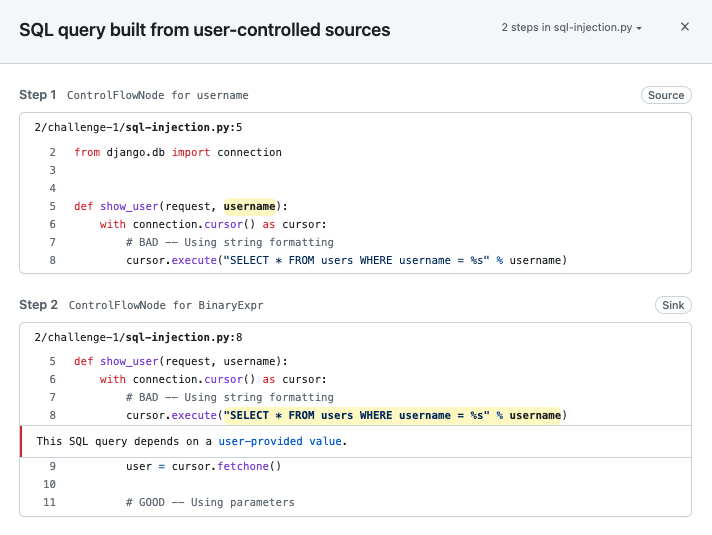Image resolution: width=712 pixels, height=535 pixels.
Task: Click highlighted SELECT query string in Step 2
Action: [x=392, y=415]
